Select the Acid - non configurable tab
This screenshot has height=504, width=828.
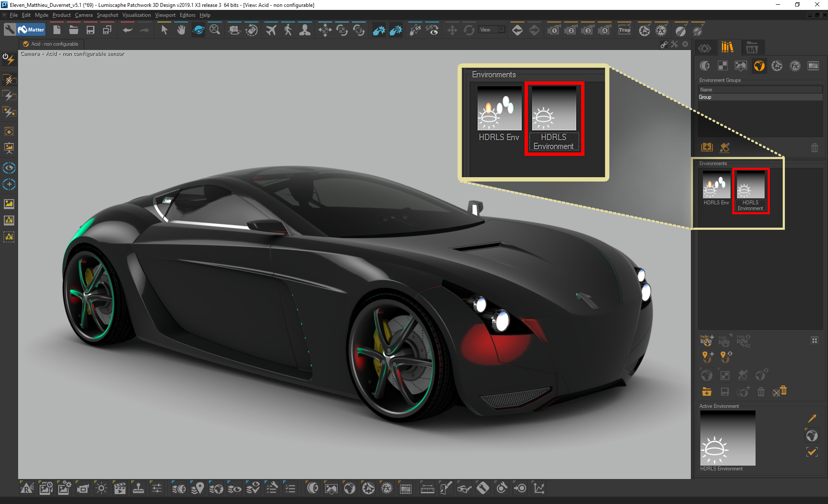point(51,44)
